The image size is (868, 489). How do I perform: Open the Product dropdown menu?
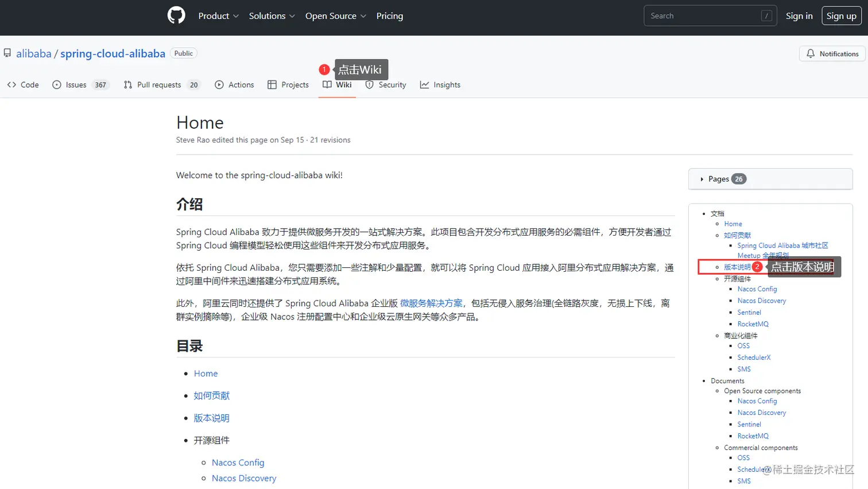(x=219, y=16)
